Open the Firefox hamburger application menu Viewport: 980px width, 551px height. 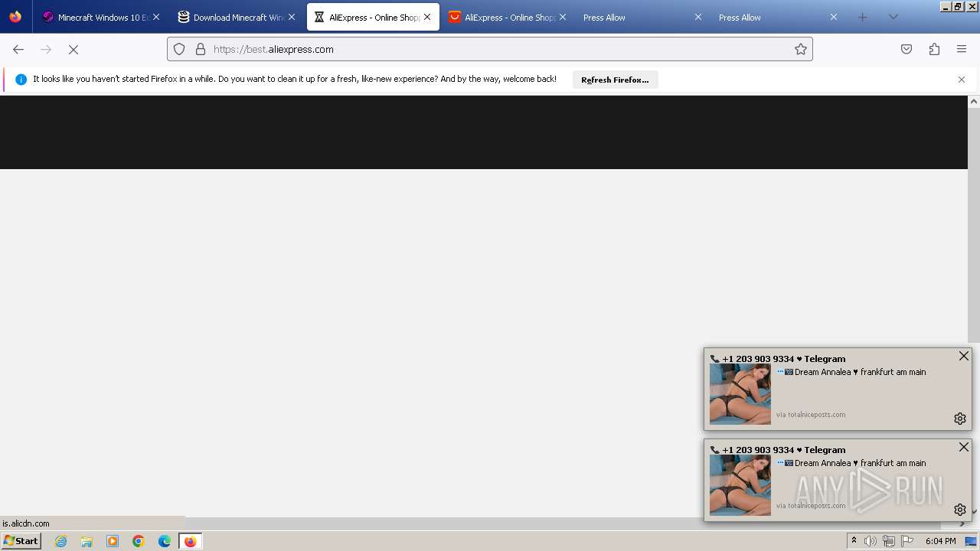[x=962, y=49]
